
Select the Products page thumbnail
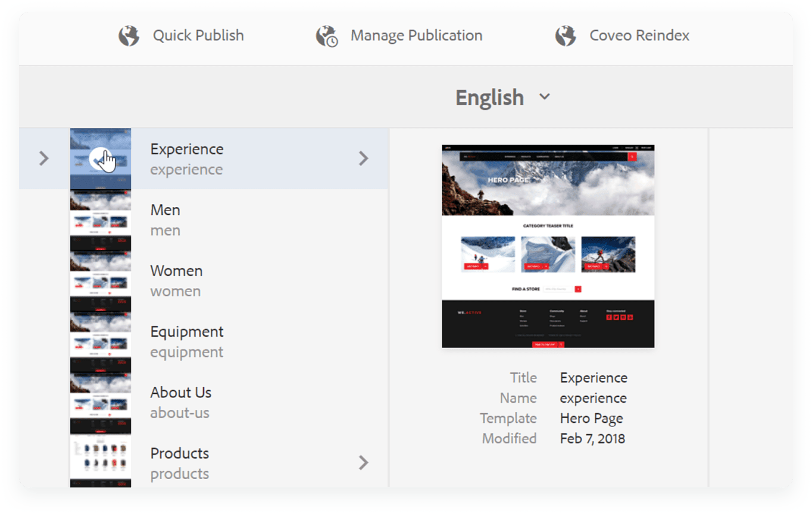[101, 461]
